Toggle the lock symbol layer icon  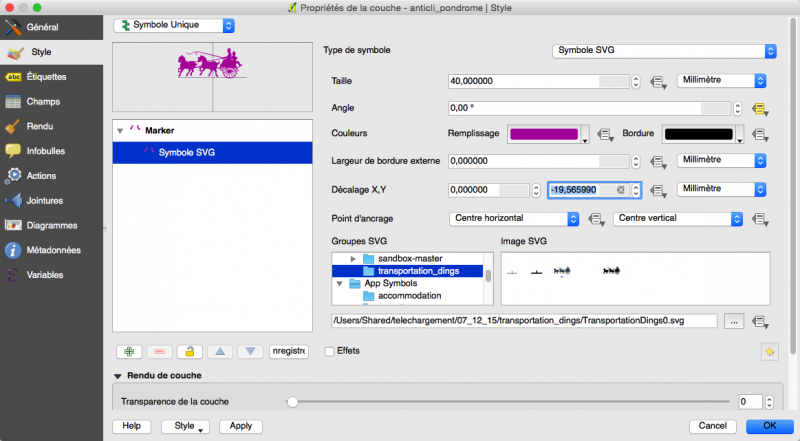189,351
